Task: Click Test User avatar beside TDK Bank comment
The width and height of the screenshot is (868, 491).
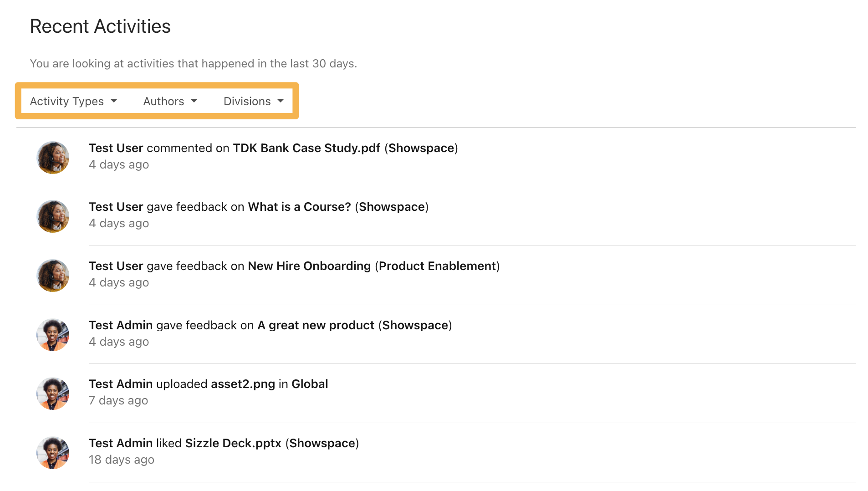Action: (x=53, y=158)
